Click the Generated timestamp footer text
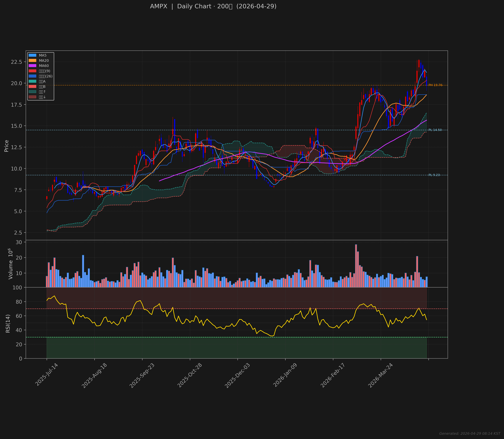Image resolution: width=504 pixels, height=439 pixels. (469, 434)
